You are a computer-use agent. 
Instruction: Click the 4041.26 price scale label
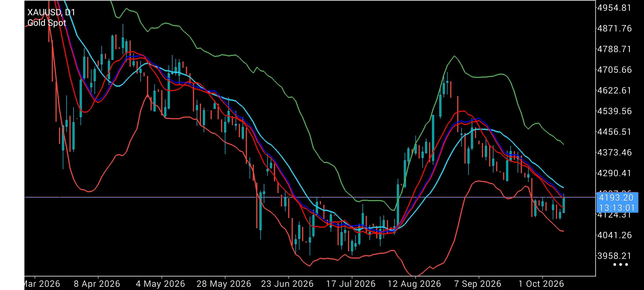(x=614, y=235)
